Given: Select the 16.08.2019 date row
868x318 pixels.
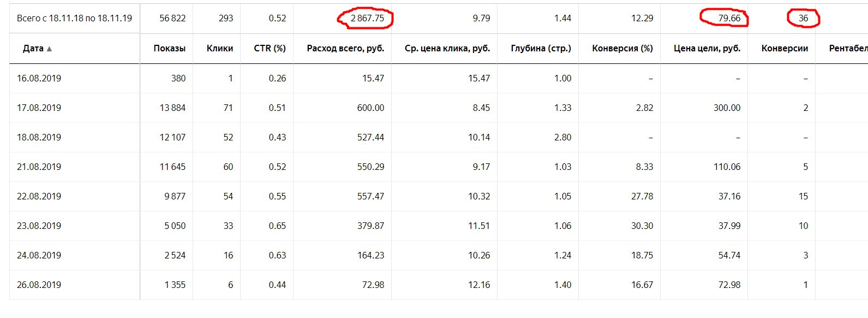Looking at the screenshot, I should [x=39, y=78].
